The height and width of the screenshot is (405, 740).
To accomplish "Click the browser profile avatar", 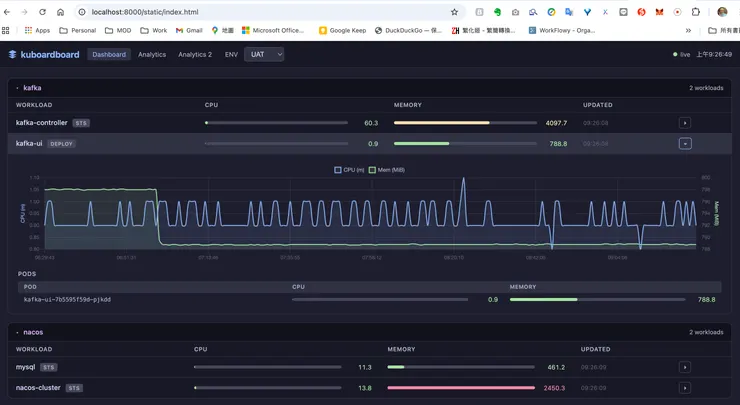I will [722, 12].
